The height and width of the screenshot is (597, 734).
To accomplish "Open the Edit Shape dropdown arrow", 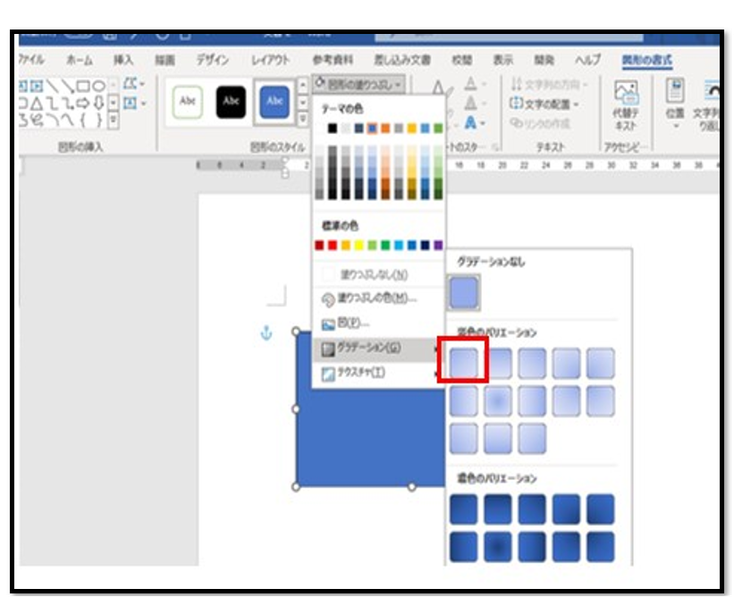I will (x=142, y=85).
